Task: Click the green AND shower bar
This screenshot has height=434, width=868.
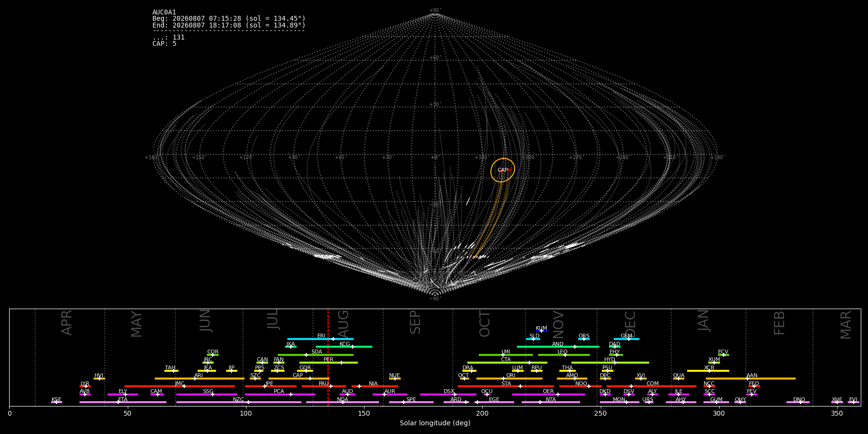Action: tap(558, 347)
